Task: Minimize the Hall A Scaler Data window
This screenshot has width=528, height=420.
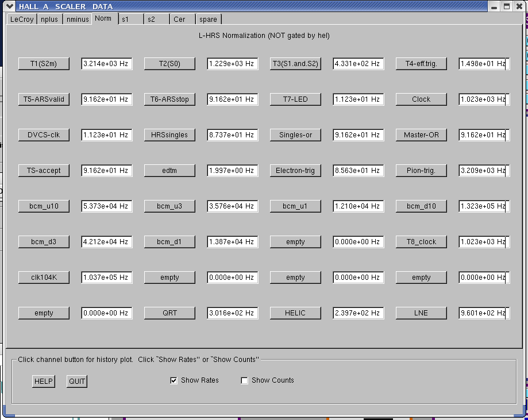Action: (x=494, y=6)
